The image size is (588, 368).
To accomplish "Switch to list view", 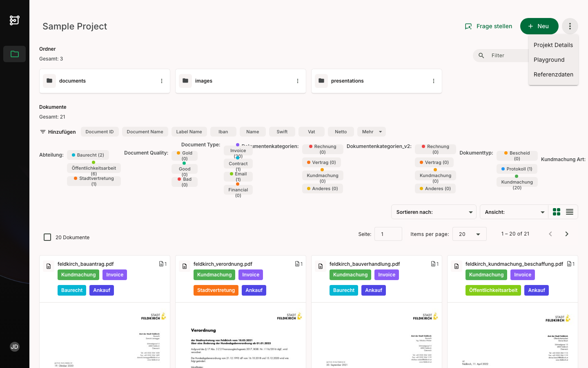I will pos(570,212).
